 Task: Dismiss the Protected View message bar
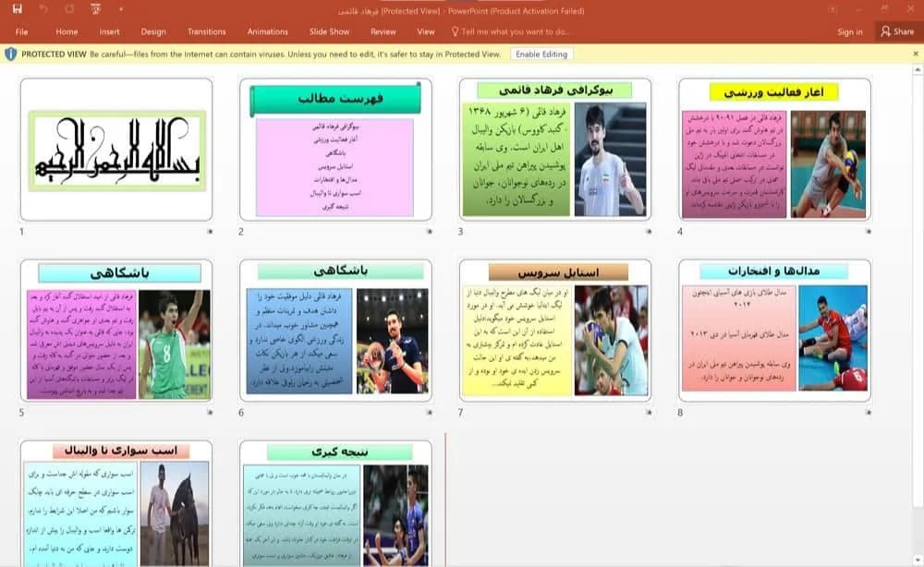(x=916, y=54)
